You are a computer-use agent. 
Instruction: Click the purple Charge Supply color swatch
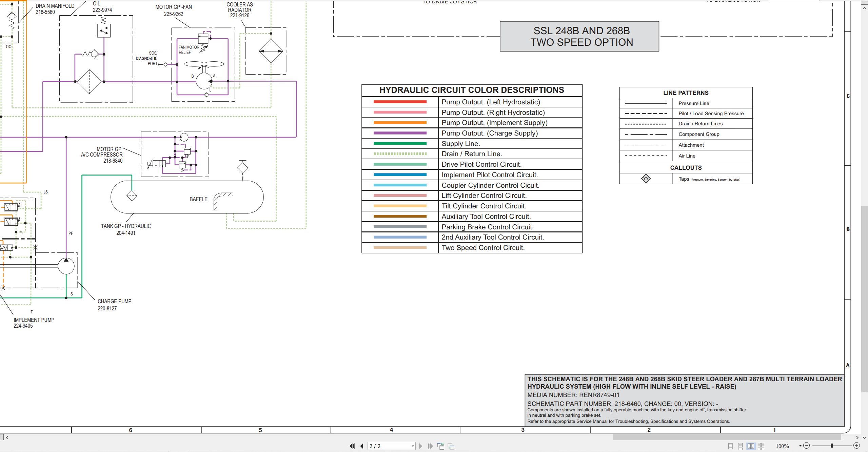[400, 133]
